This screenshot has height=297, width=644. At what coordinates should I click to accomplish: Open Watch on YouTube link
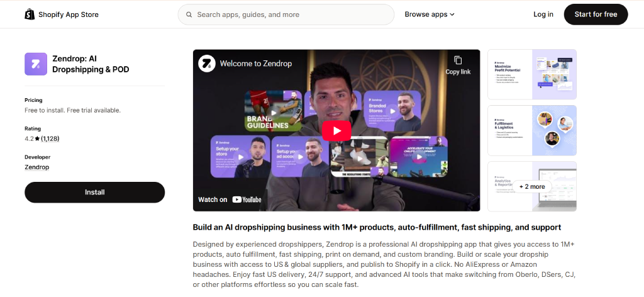coord(230,199)
